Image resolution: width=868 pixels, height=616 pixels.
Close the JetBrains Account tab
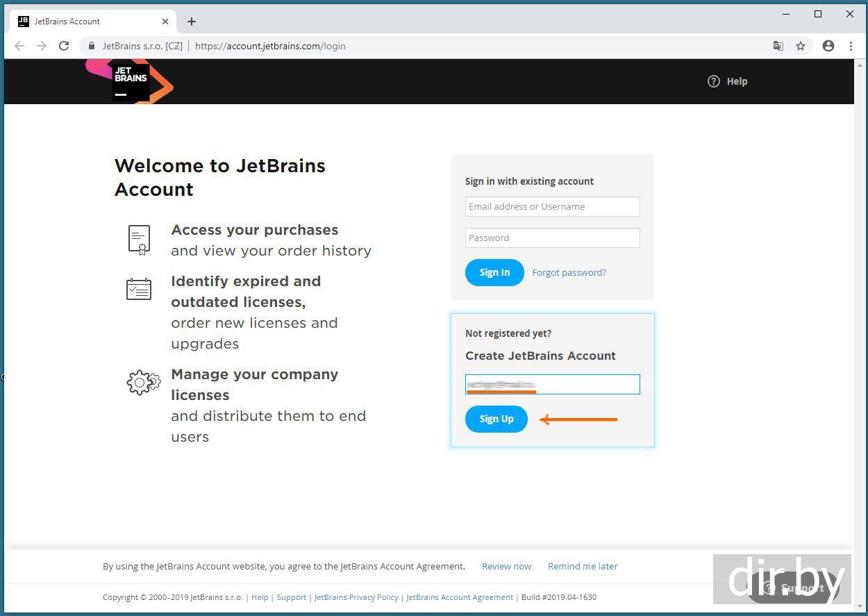coord(165,22)
